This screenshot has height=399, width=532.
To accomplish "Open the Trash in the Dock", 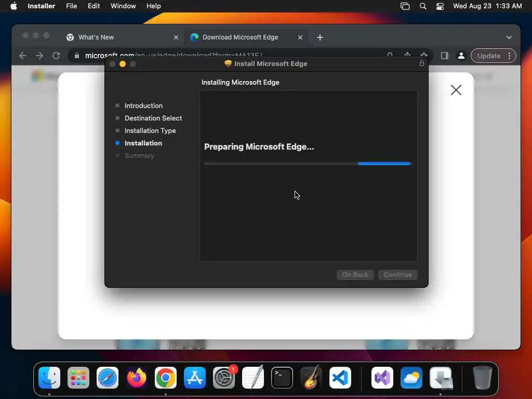I will click(483, 378).
